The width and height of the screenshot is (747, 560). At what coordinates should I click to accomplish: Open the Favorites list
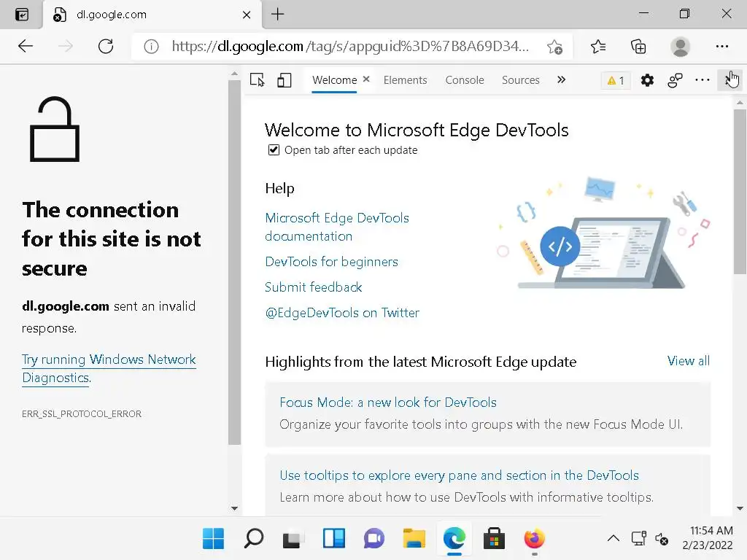click(x=598, y=46)
